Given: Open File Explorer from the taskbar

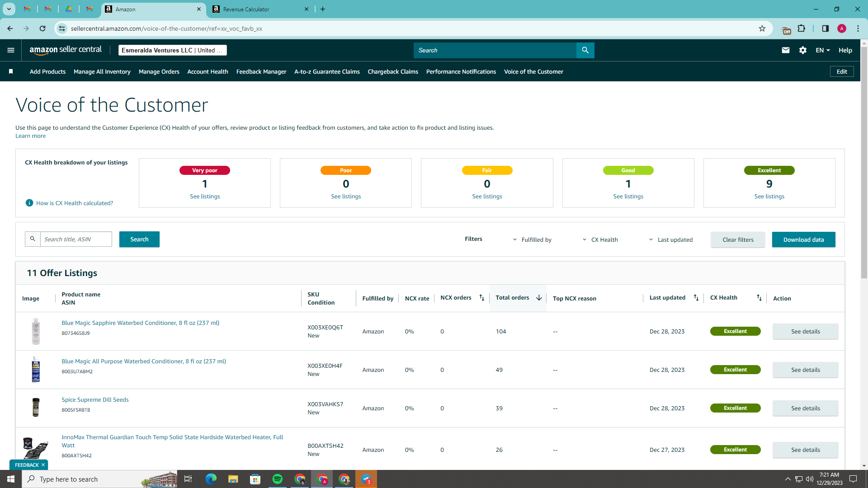Looking at the screenshot, I should point(233,479).
